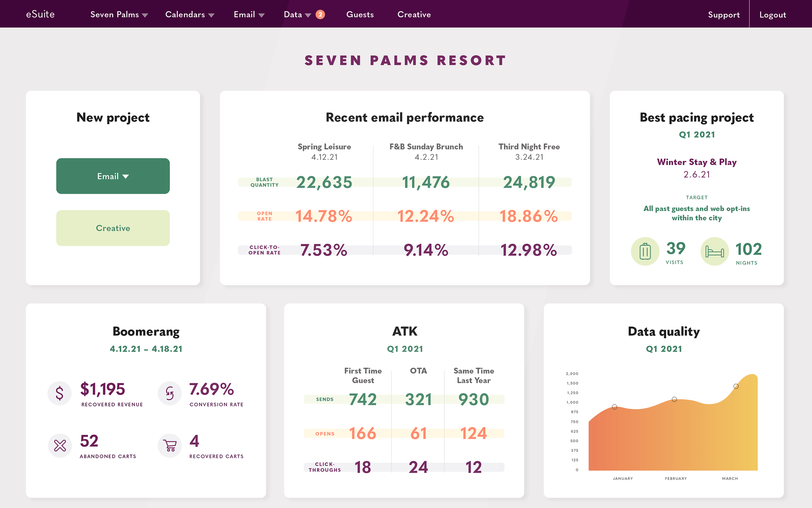Open the Support link
812x508 pixels.
724,15
